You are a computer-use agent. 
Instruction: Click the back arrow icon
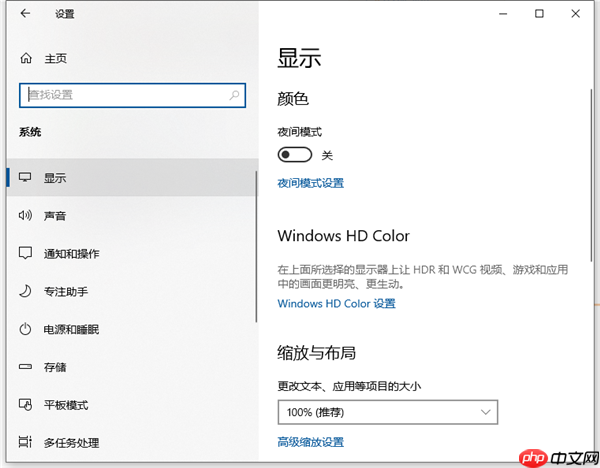pyautogui.click(x=25, y=13)
